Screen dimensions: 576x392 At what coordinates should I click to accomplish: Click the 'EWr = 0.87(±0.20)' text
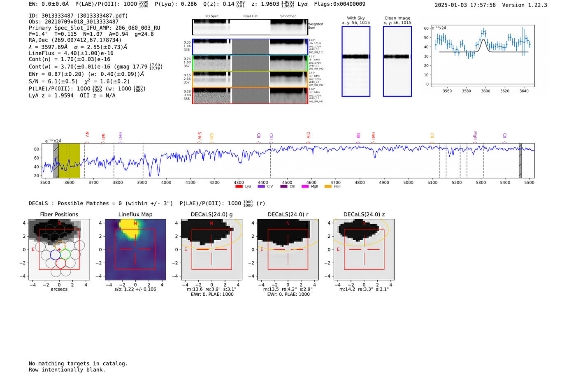56,74
